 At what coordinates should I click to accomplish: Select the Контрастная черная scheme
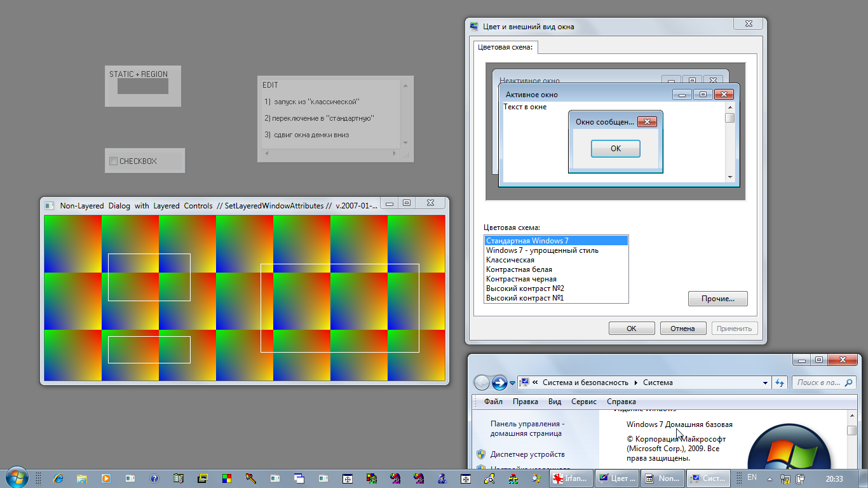pos(556,279)
